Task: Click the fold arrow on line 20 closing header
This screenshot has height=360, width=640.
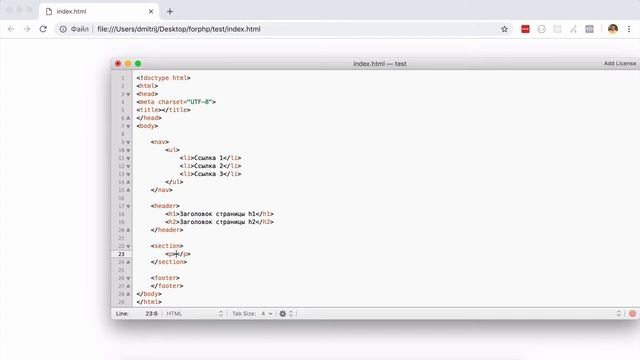Action: 128,230
